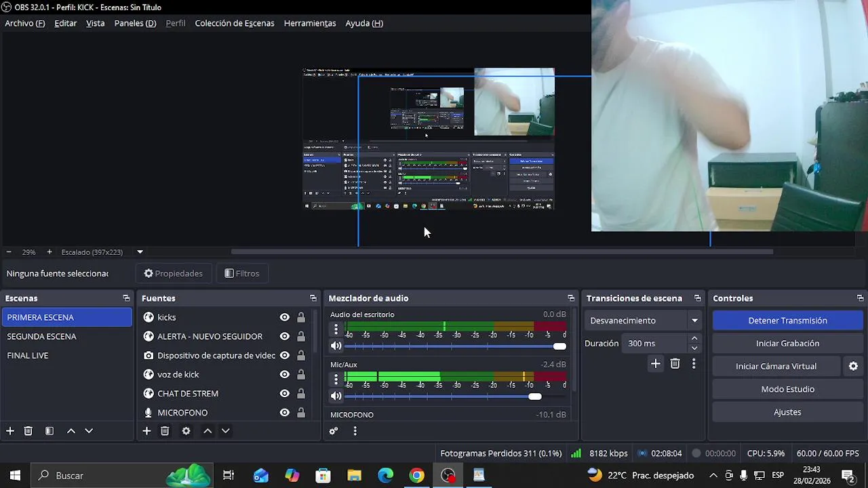Open the Desvanecimiento transition dropdown
The width and height of the screenshot is (868, 488).
pos(643,321)
